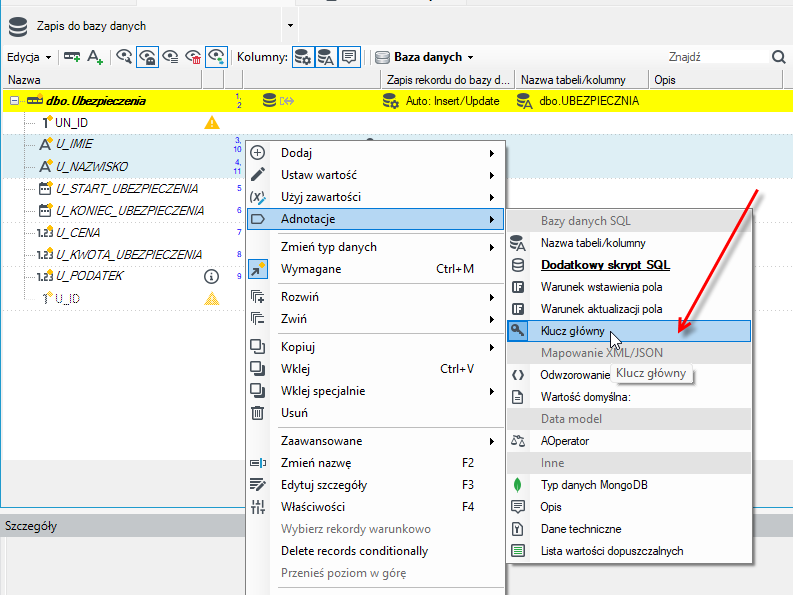
Task: Open the Użyj zawartości submenu
Action: point(375,197)
